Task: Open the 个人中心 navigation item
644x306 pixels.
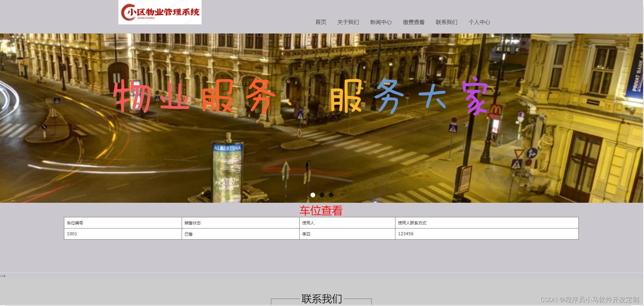Action: [480, 22]
